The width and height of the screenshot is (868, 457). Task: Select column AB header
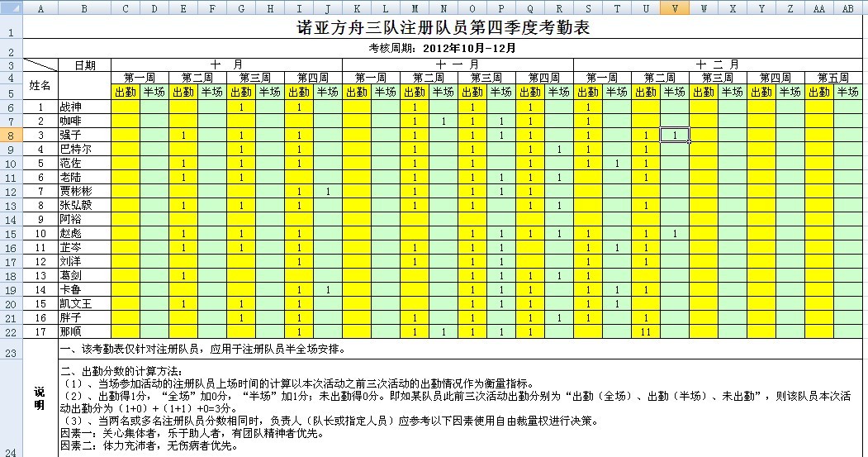coord(847,8)
